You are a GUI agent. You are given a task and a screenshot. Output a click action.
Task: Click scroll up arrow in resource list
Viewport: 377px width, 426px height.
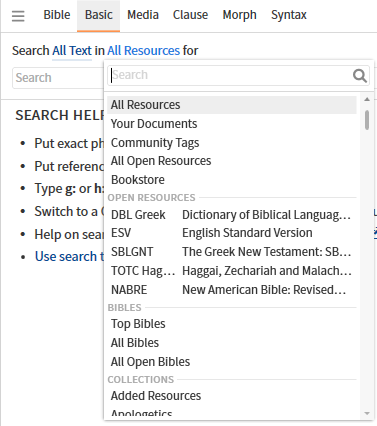[x=367, y=99]
